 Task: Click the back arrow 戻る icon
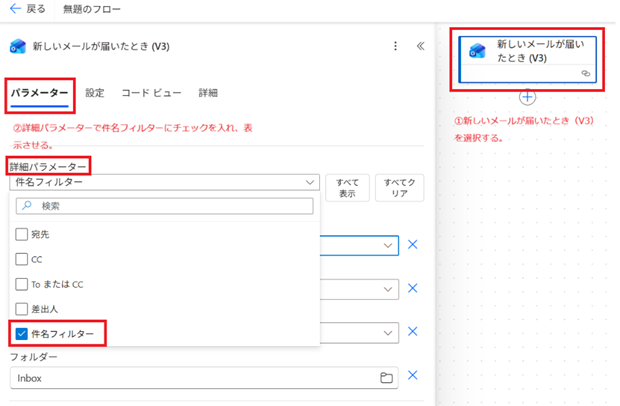click(x=14, y=9)
